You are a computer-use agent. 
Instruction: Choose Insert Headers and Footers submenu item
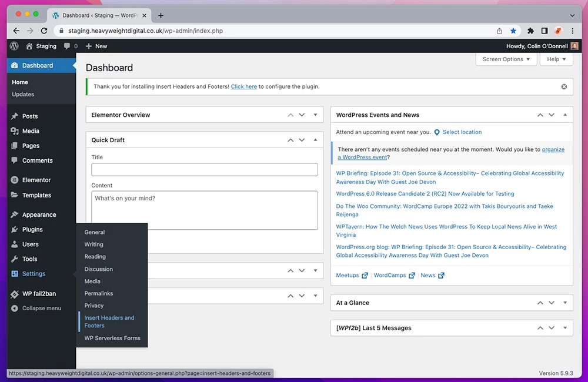109,321
